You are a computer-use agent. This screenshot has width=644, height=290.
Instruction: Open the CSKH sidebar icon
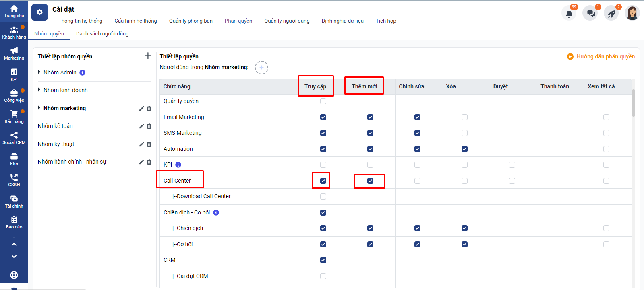[14, 180]
